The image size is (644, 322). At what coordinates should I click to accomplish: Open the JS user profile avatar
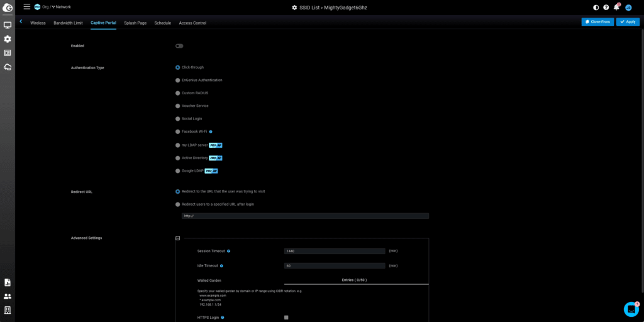pyautogui.click(x=628, y=8)
